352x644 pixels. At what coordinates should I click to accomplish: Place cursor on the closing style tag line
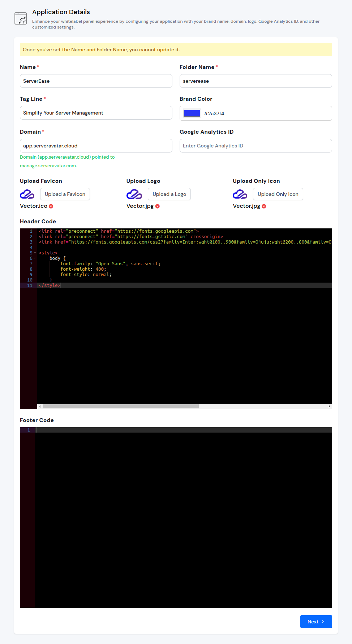pos(50,285)
